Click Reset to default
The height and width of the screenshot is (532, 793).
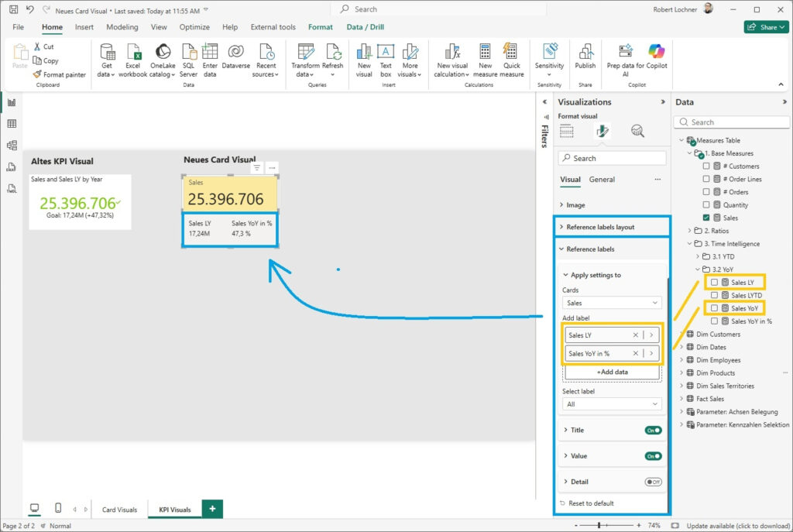(590, 503)
